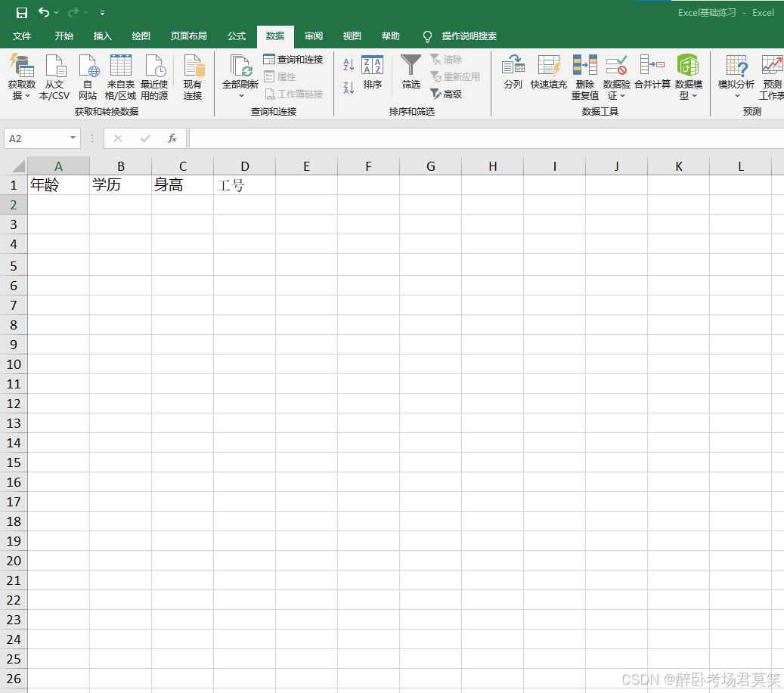Select cell containing 学历
784x693 pixels.
coord(120,185)
